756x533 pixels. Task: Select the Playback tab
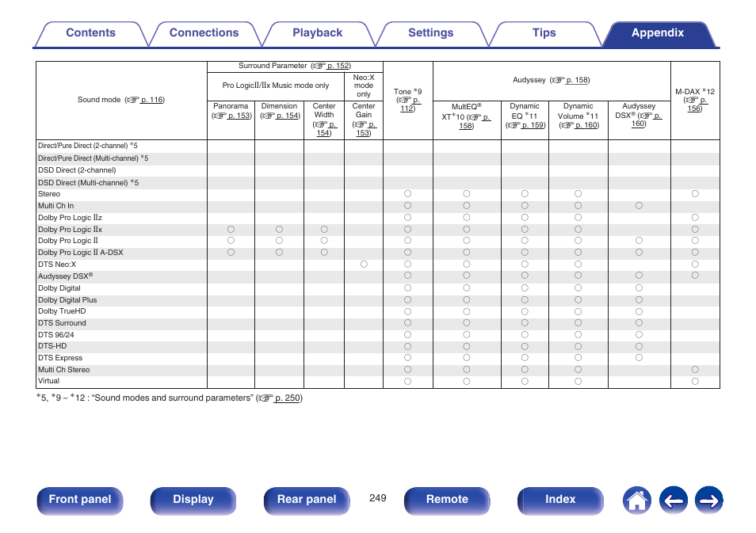[317, 32]
